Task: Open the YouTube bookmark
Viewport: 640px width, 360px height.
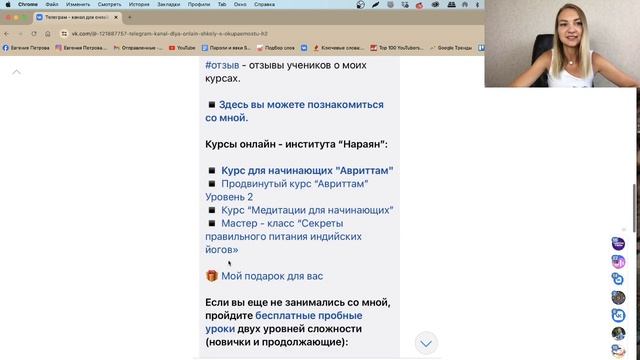Action: [182, 48]
